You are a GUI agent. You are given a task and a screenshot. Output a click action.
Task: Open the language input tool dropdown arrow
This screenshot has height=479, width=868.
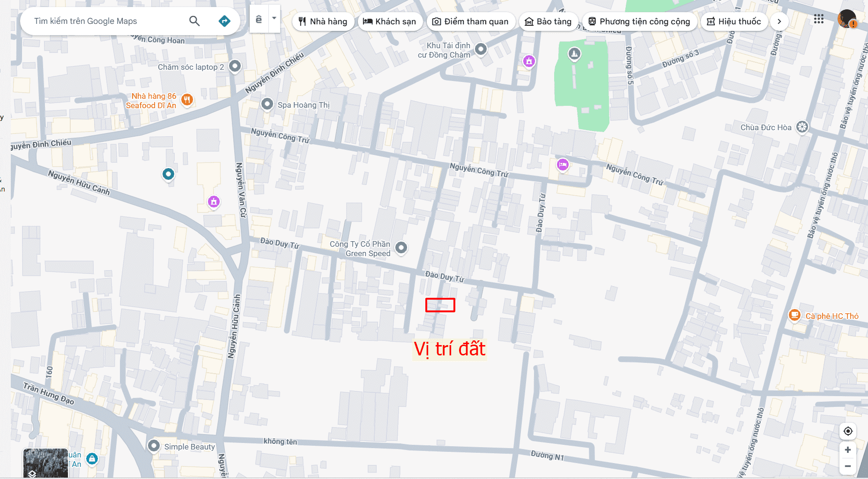point(274,19)
